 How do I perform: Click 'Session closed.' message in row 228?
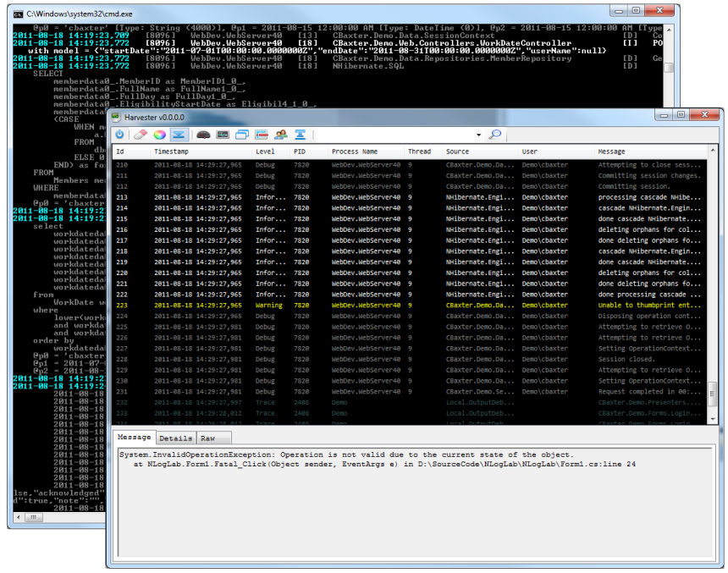pos(626,359)
